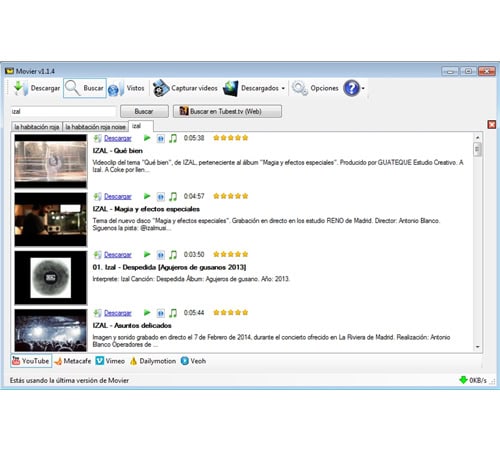Viewport: 500px width, 450px height.
Task: Click music note icon for Magia y efectos especiales
Action: (x=173, y=196)
